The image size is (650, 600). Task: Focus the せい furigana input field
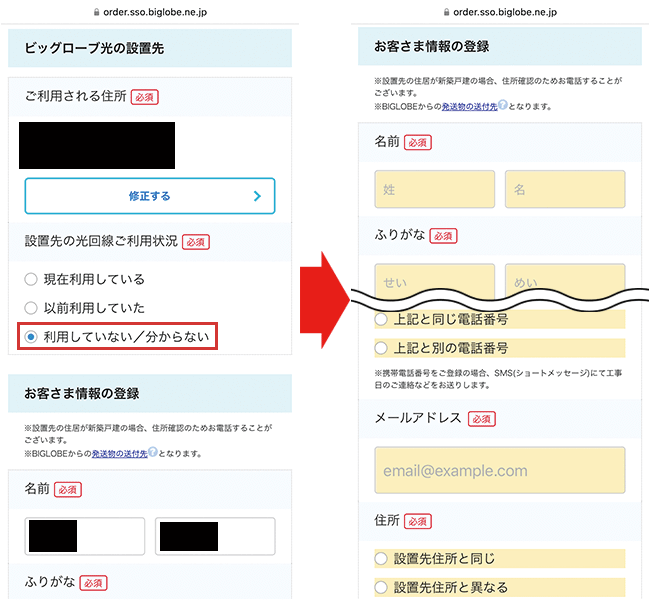point(434,281)
